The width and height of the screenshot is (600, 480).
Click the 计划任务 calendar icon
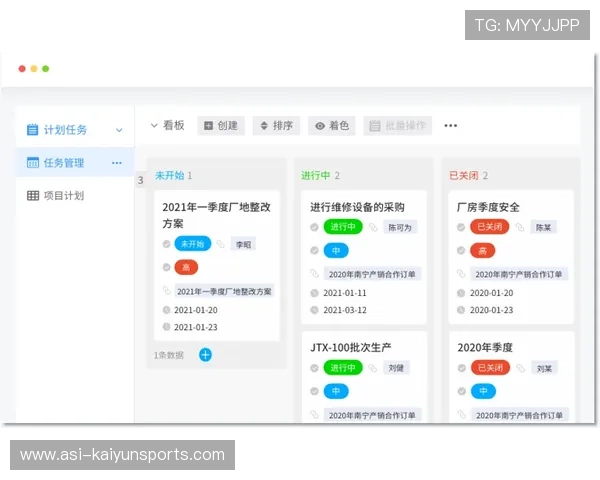coord(33,129)
